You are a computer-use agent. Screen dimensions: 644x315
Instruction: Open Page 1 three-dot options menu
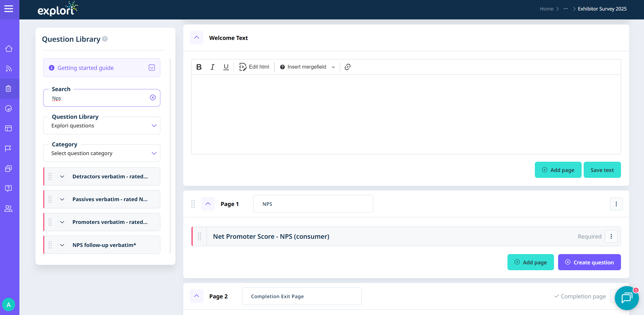pos(616,204)
